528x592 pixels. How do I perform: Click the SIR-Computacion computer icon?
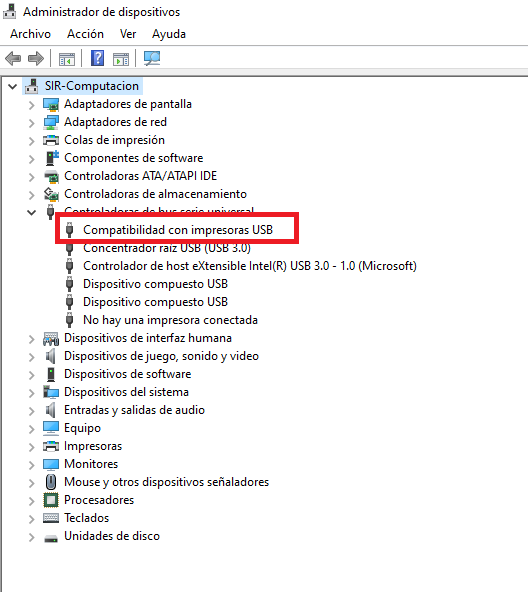(32, 86)
